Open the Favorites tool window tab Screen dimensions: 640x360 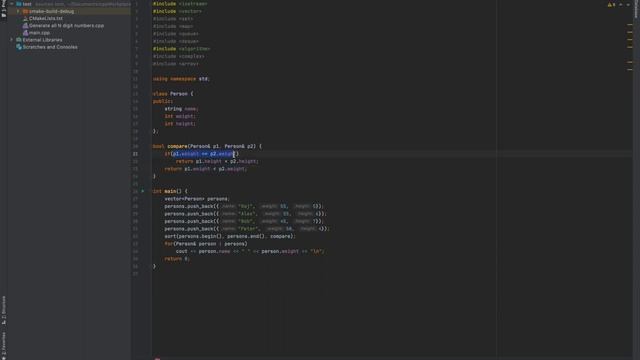coord(4,345)
